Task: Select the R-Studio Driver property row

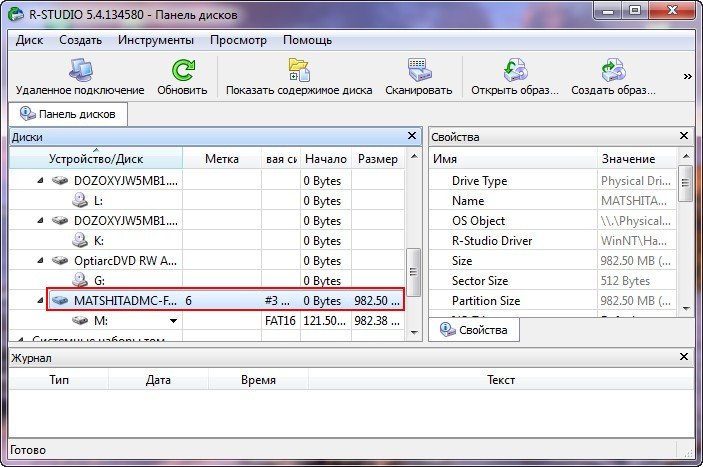Action: point(553,241)
